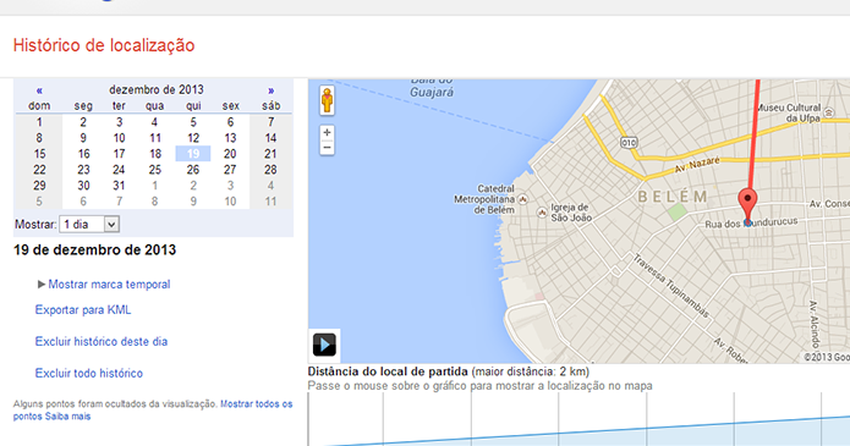Select December 7 in calendar

(x=271, y=122)
